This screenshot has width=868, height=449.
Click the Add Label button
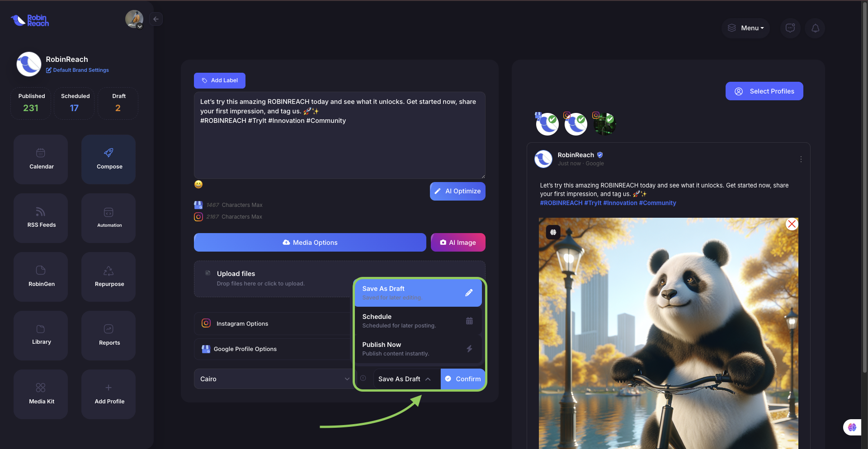(x=220, y=80)
